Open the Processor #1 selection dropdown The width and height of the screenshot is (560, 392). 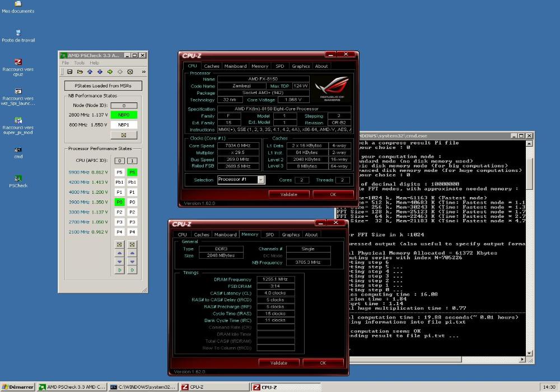(261, 180)
